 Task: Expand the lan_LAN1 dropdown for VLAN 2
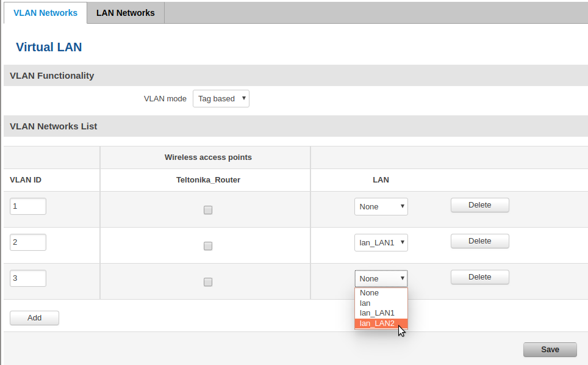point(381,243)
